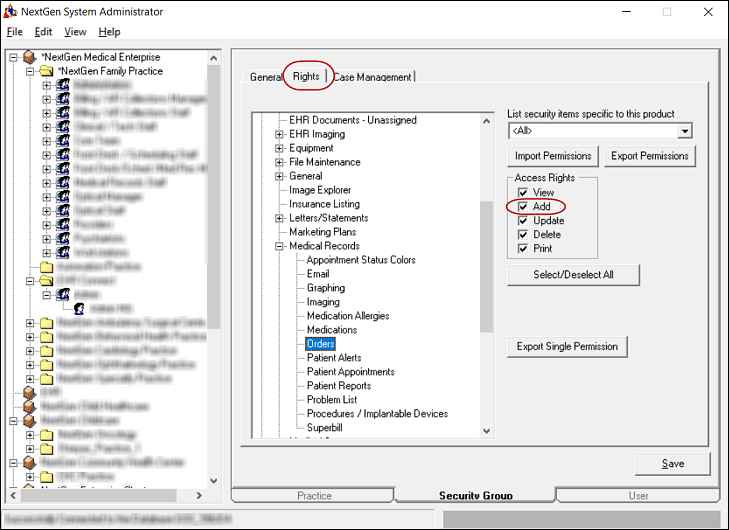This screenshot has height=530, width=729.
Task: Select Imaging under Medical Records
Action: [x=323, y=302]
